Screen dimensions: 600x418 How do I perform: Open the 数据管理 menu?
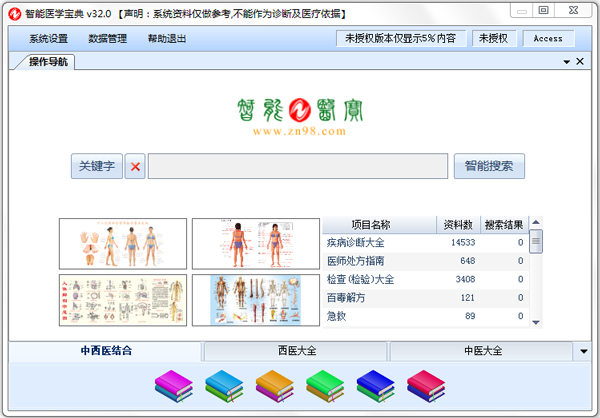click(x=107, y=39)
